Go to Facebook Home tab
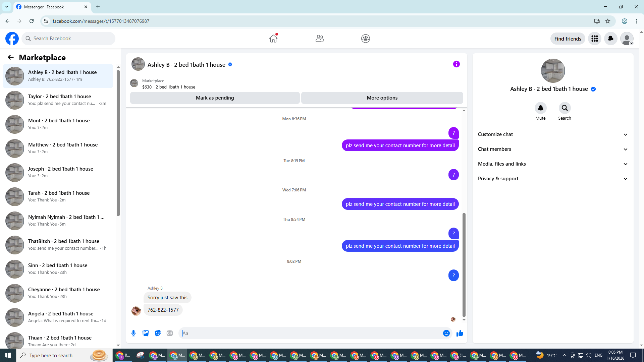This screenshot has width=644, height=362. pyautogui.click(x=273, y=39)
